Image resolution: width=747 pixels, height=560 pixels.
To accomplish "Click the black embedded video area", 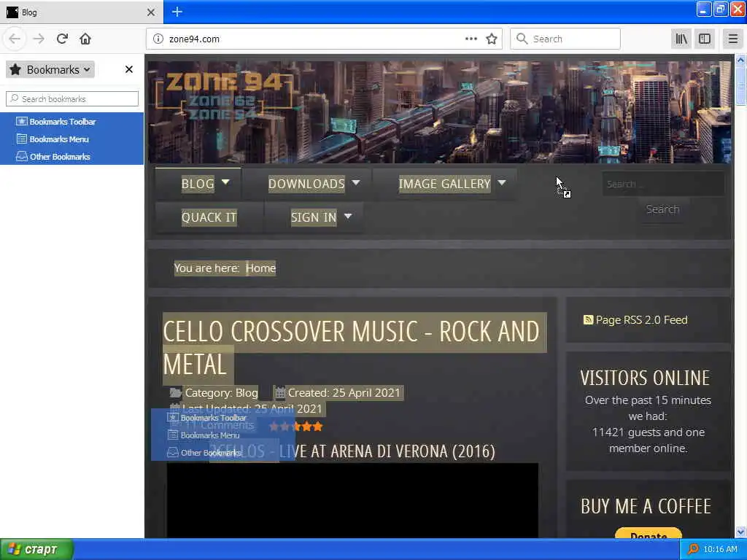I will click(x=352, y=500).
